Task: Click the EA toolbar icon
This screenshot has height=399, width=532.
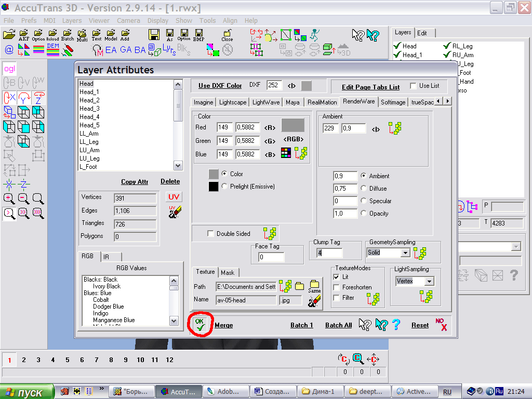Action: (111, 50)
